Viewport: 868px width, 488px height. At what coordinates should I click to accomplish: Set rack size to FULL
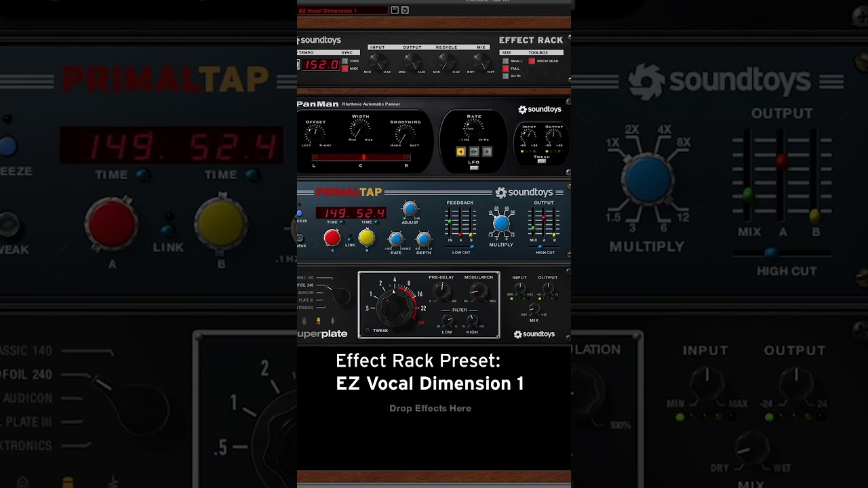[505, 68]
